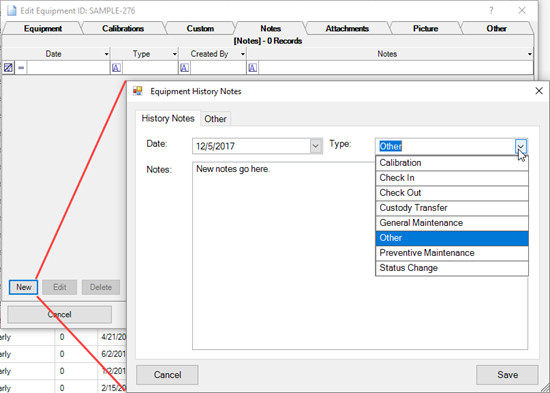Save the new history note
Viewport: 550px width, 393px height.
coord(507,375)
